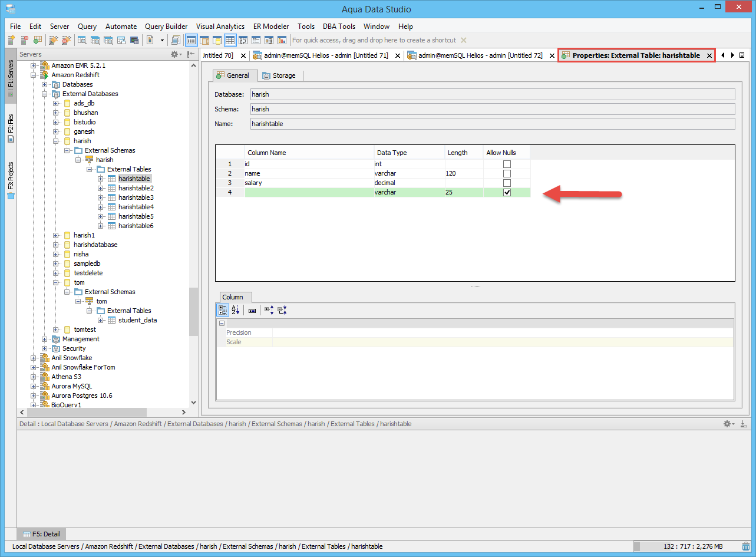
Task: Click the Detail panel minimize icon
Action: (744, 424)
